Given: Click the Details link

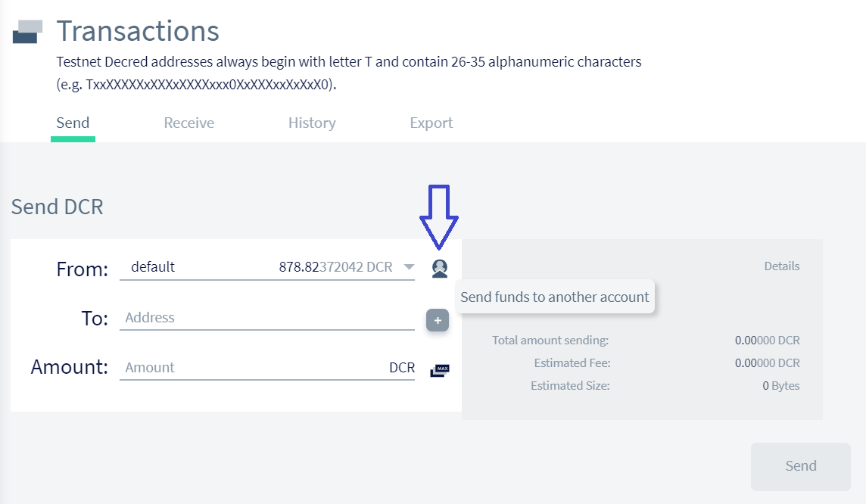Looking at the screenshot, I should pos(781,266).
